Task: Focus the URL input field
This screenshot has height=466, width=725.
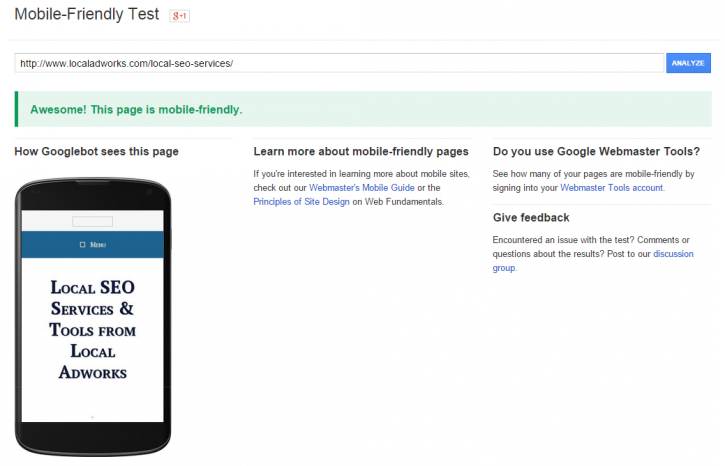Action: [x=339, y=63]
